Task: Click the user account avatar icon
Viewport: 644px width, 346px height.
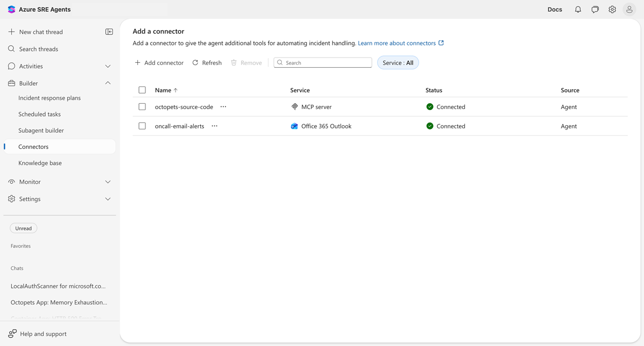Action: point(630,10)
